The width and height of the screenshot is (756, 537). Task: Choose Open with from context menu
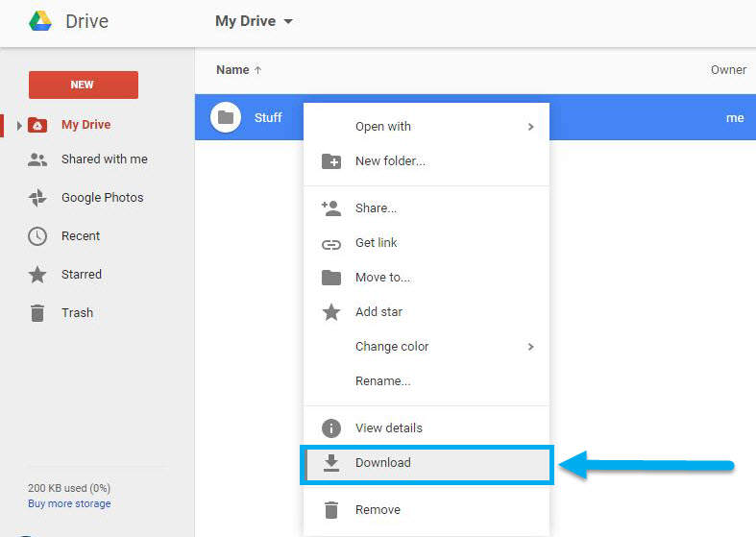(427, 127)
